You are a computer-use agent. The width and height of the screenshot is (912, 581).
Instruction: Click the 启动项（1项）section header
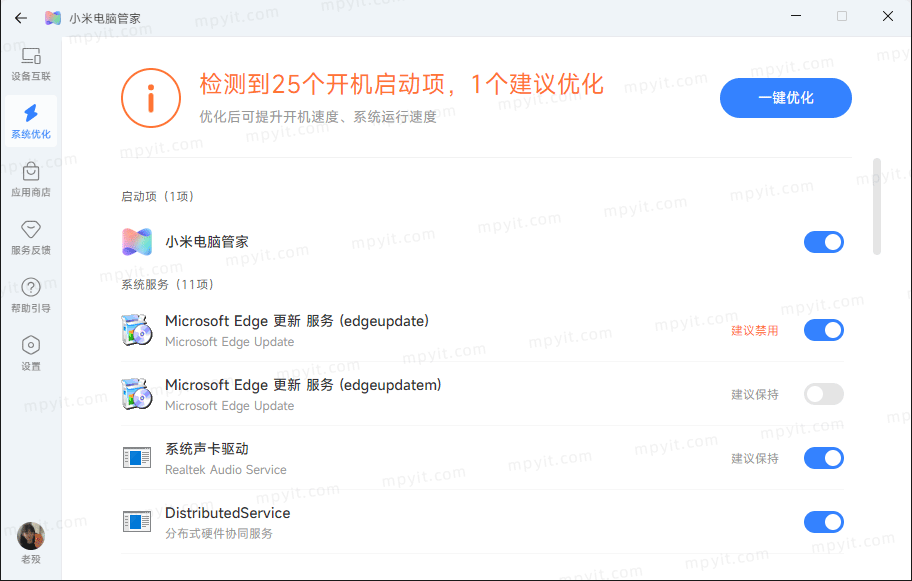158,197
